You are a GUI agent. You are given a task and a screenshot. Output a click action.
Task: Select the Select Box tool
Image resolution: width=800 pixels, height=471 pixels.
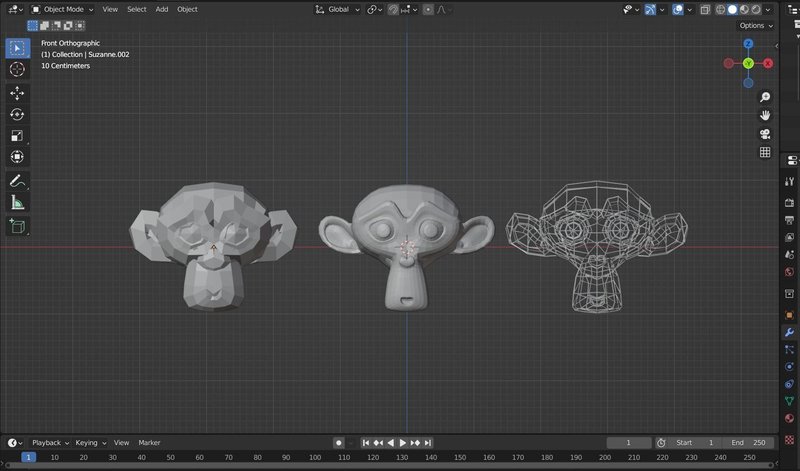[x=17, y=48]
